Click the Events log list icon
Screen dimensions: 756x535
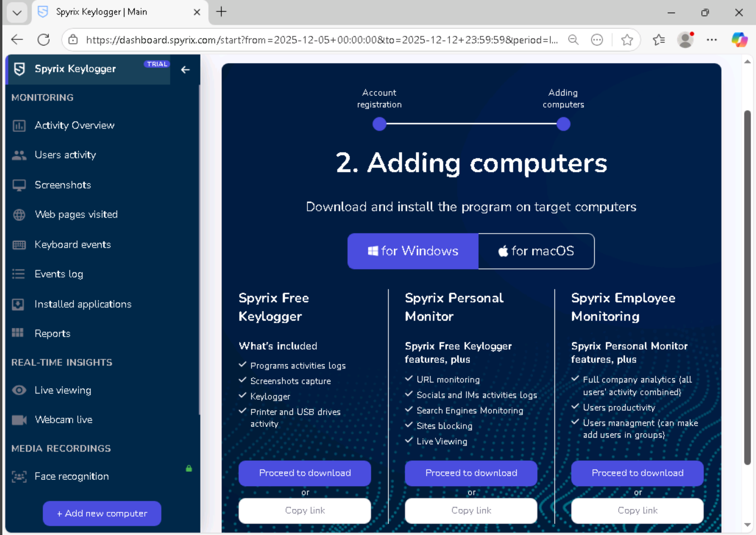tap(19, 274)
